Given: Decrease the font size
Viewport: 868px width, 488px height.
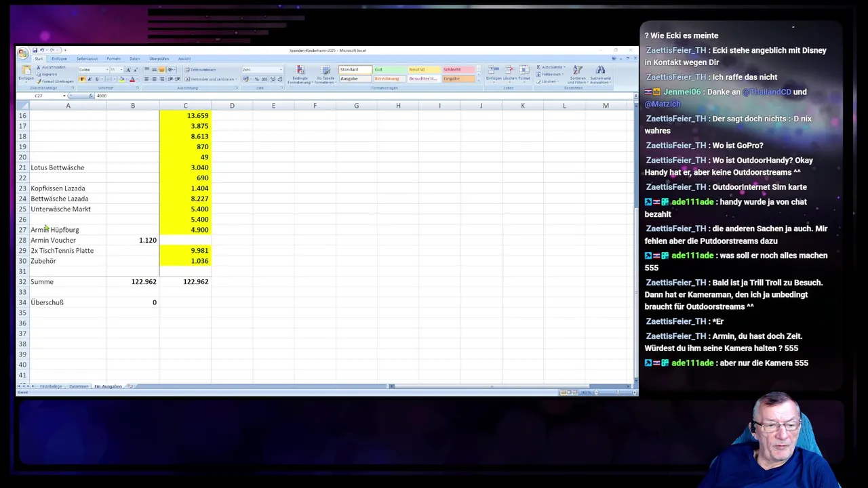Looking at the screenshot, I should tap(136, 70).
